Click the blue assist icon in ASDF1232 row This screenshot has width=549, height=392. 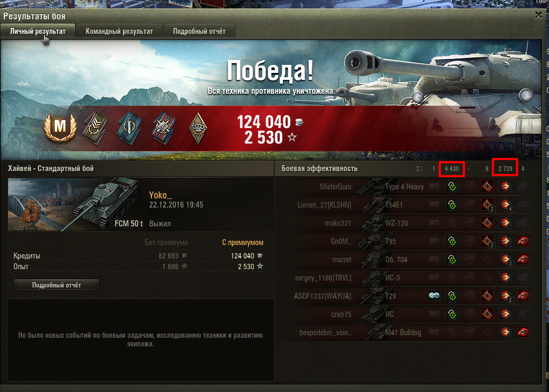(434, 295)
